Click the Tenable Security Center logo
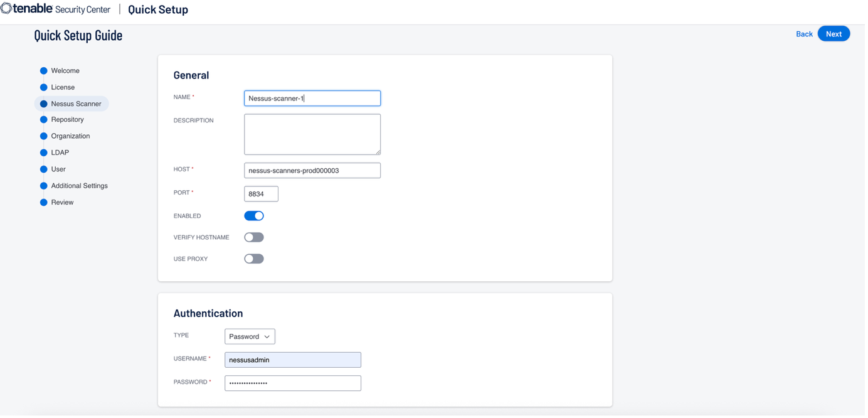The height and width of the screenshot is (418, 868). 55,9
